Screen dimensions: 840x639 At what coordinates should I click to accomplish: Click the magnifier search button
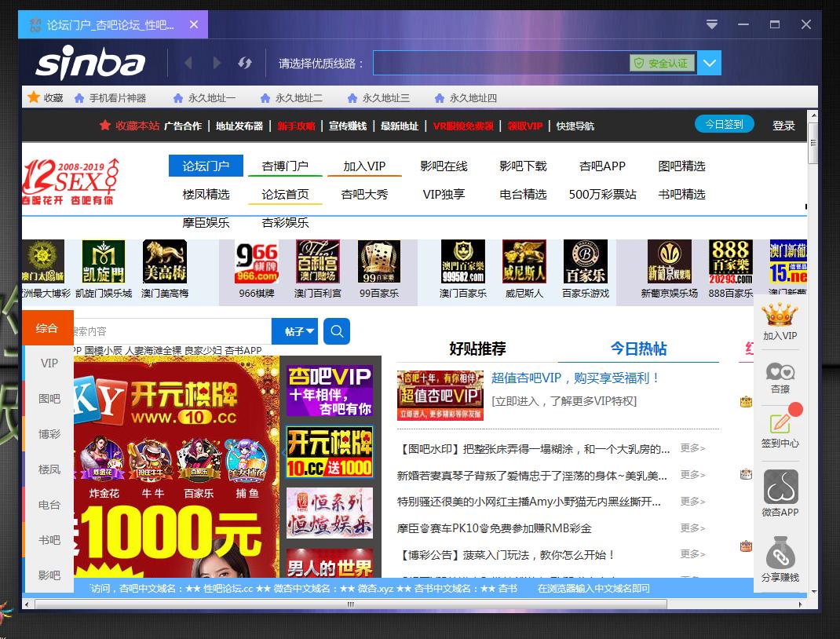click(337, 331)
